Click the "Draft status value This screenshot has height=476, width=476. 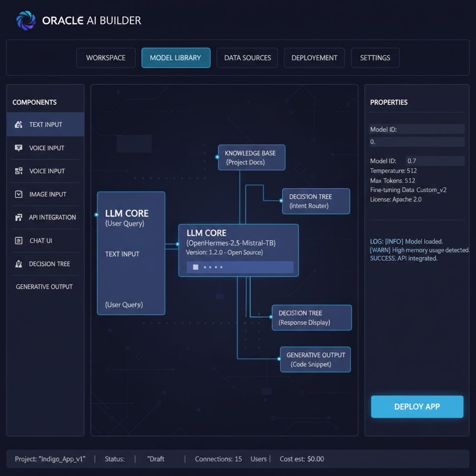click(x=156, y=459)
